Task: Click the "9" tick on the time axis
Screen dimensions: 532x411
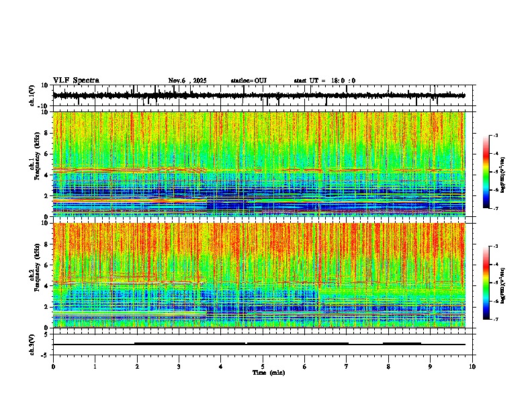Action: click(430, 367)
